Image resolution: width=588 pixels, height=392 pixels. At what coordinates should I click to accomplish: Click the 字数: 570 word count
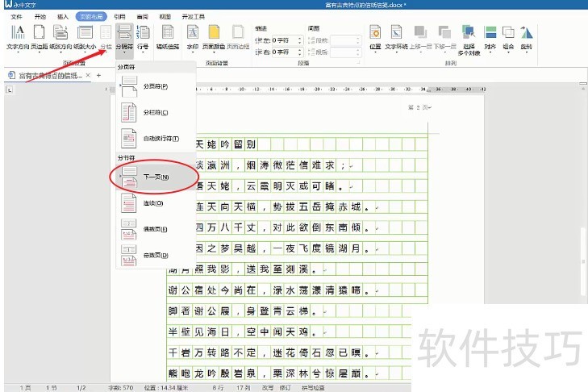click(x=120, y=387)
